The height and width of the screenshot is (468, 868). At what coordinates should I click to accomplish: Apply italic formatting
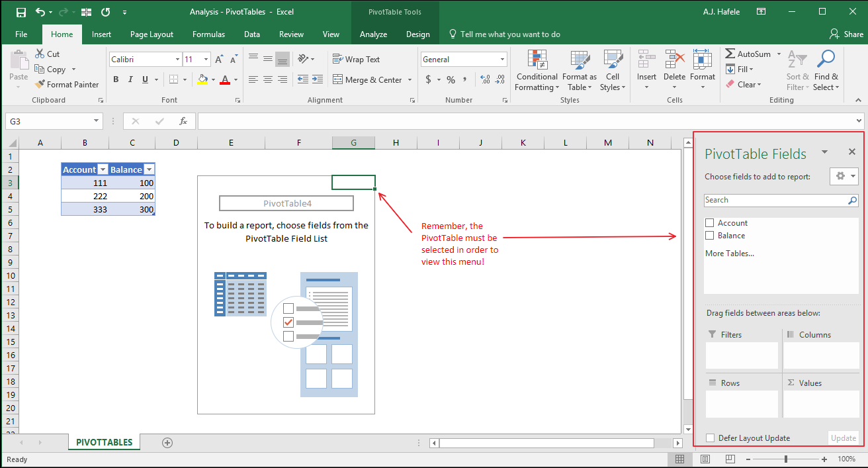click(x=130, y=79)
